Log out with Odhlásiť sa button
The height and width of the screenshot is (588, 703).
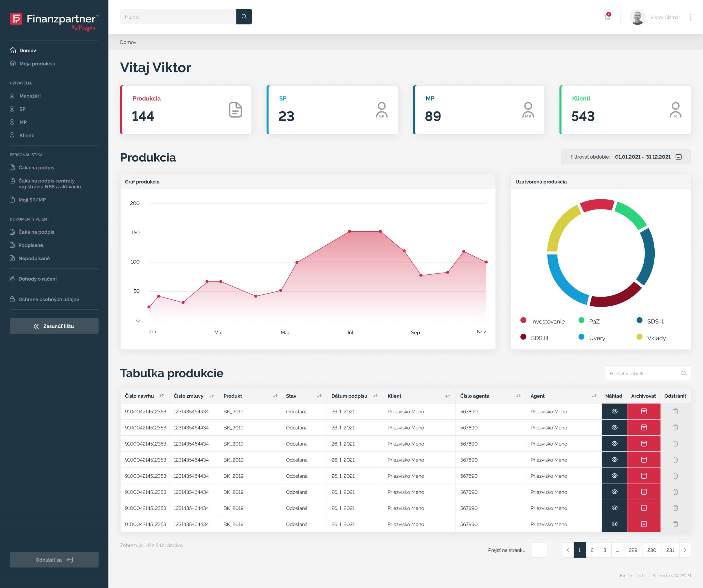click(x=54, y=560)
